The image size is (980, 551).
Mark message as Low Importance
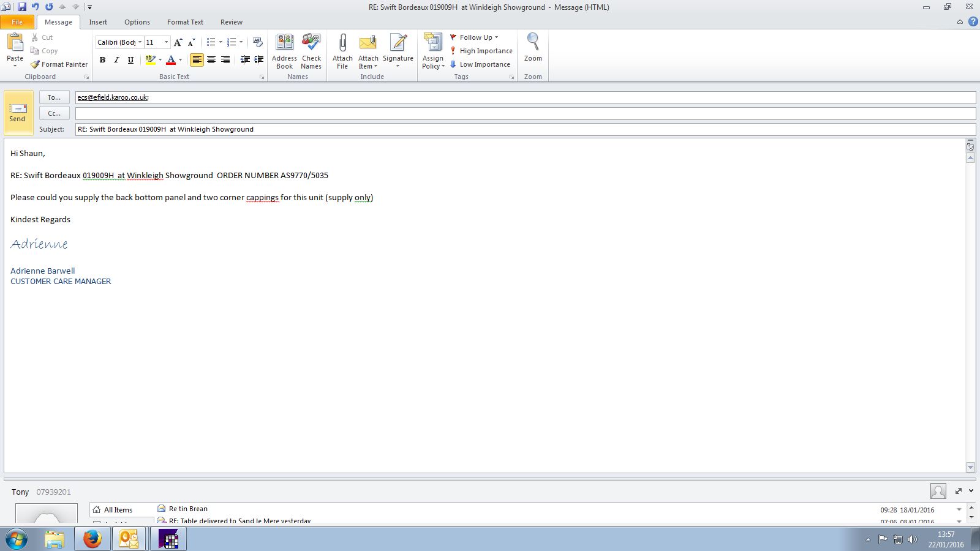point(480,64)
